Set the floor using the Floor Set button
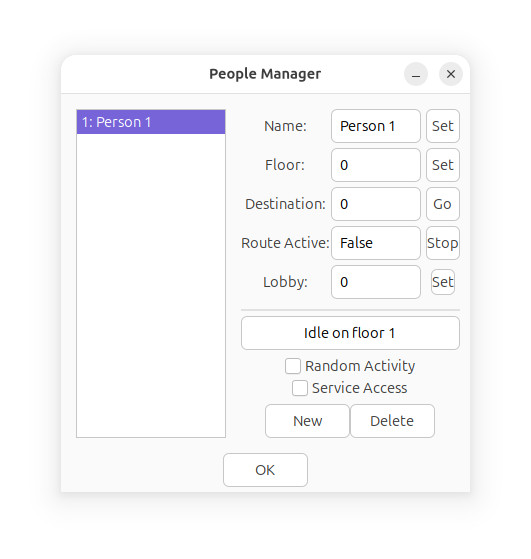Viewport: 531px width, 559px height. pos(443,165)
